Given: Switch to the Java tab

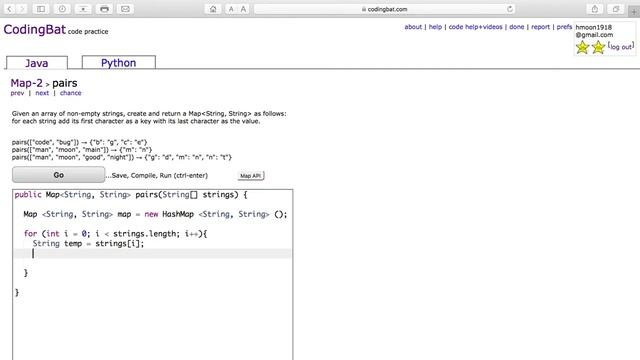Looking at the screenshot, I should pos(37,63).
